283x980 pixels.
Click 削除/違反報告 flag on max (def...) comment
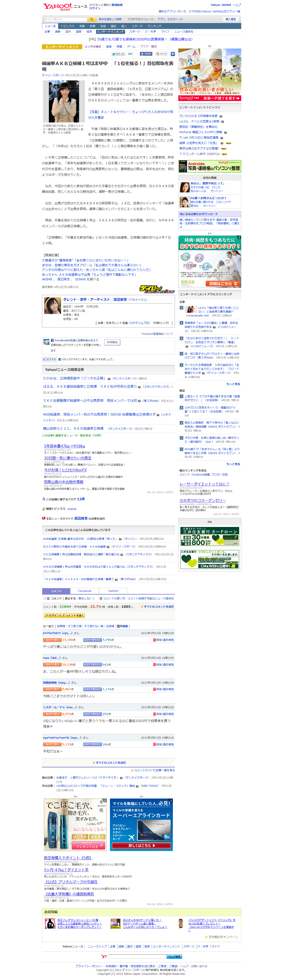[164, 665]
